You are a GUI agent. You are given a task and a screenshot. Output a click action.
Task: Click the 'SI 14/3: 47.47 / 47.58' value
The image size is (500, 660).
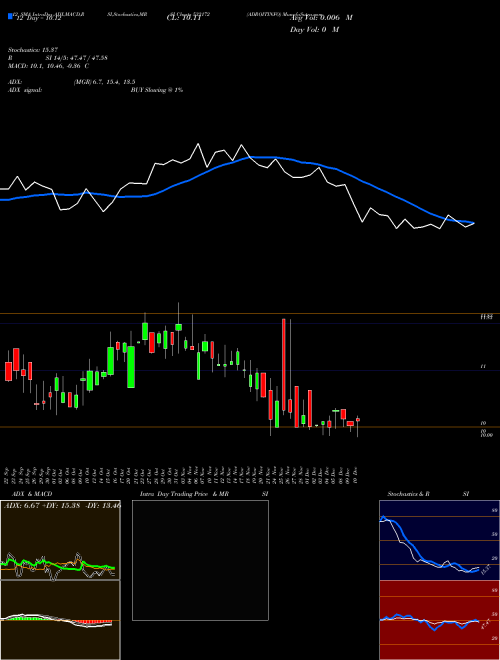pos(77,58)
